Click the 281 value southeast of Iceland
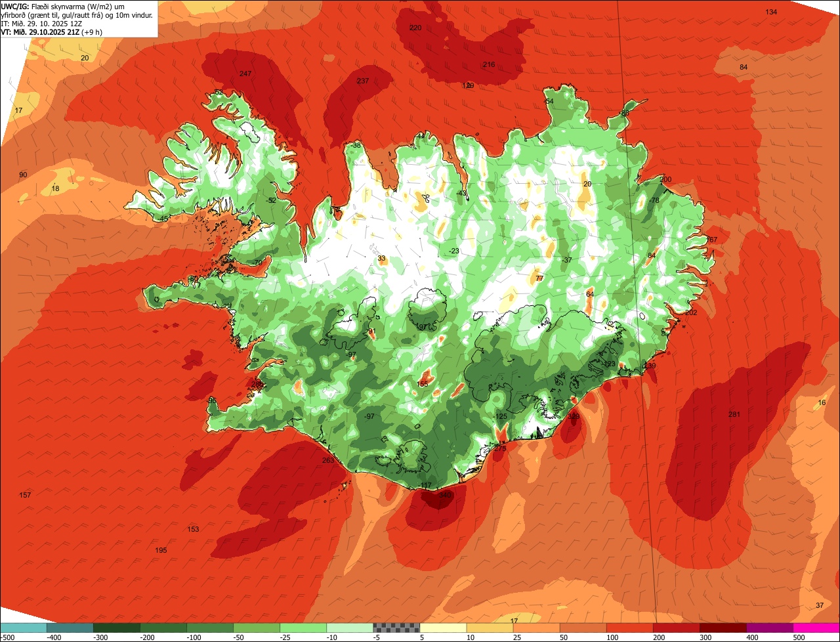This screenshot has width=840, height=642. coord(734,414)
